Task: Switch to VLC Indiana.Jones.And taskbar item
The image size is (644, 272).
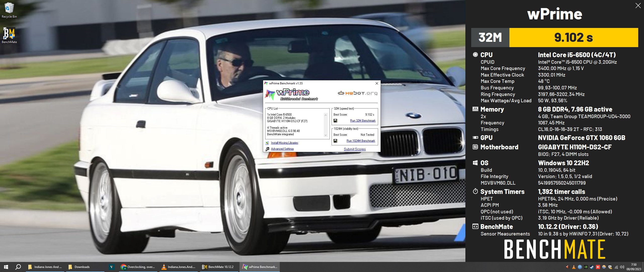Action: [179, 267]
